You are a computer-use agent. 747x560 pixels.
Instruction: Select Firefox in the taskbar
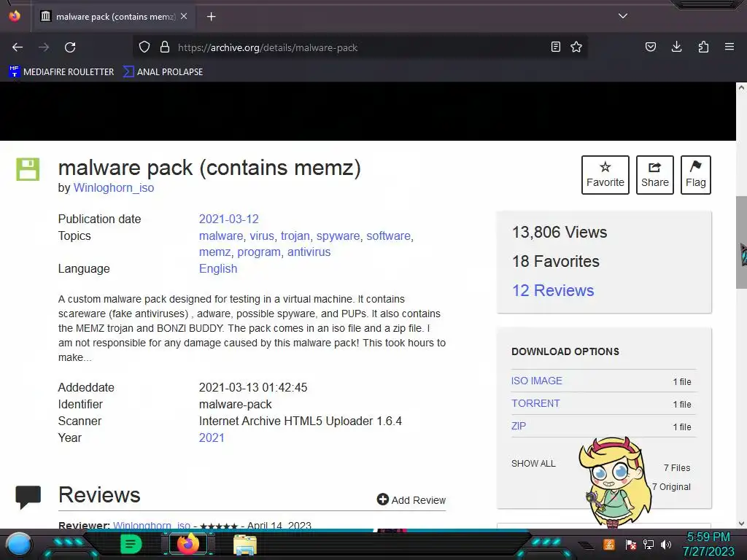tap(188, 544)
